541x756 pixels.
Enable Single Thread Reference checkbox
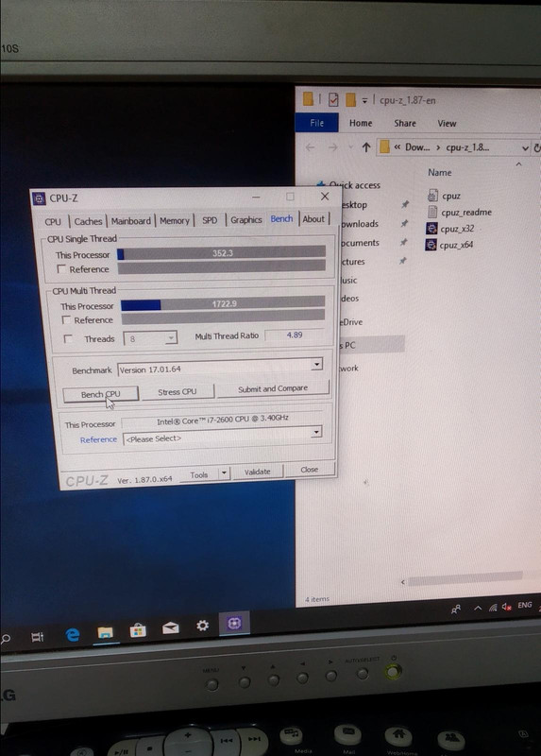(61, 269)
